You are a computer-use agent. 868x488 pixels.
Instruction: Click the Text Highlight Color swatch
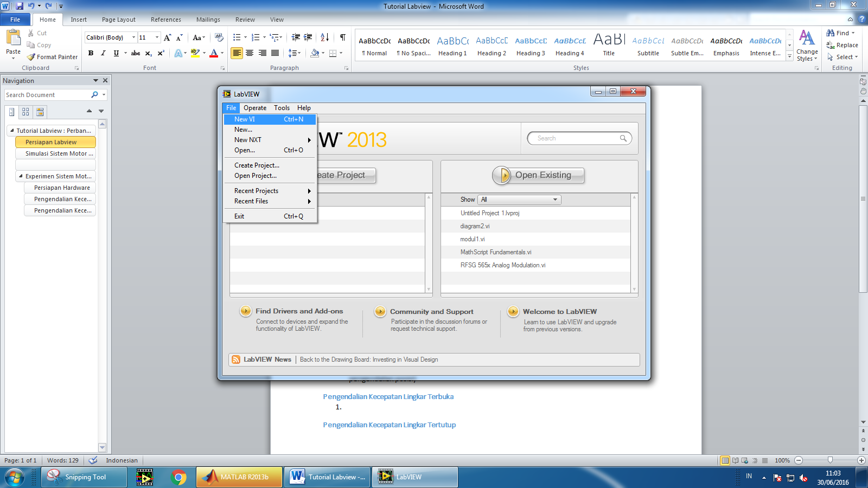click(x=195, y=53)
